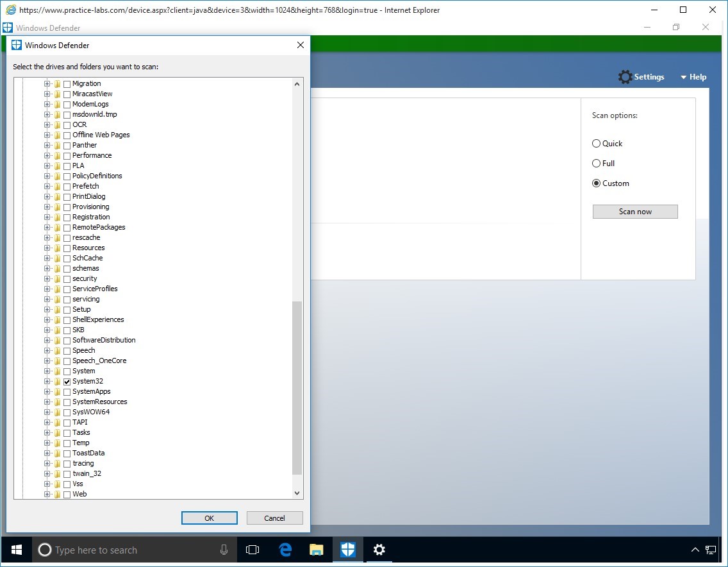The height and width of the screenshot is (567, 728).
Task: Launch Microsoft Edge from the taskbar
Action: (285, 550)
